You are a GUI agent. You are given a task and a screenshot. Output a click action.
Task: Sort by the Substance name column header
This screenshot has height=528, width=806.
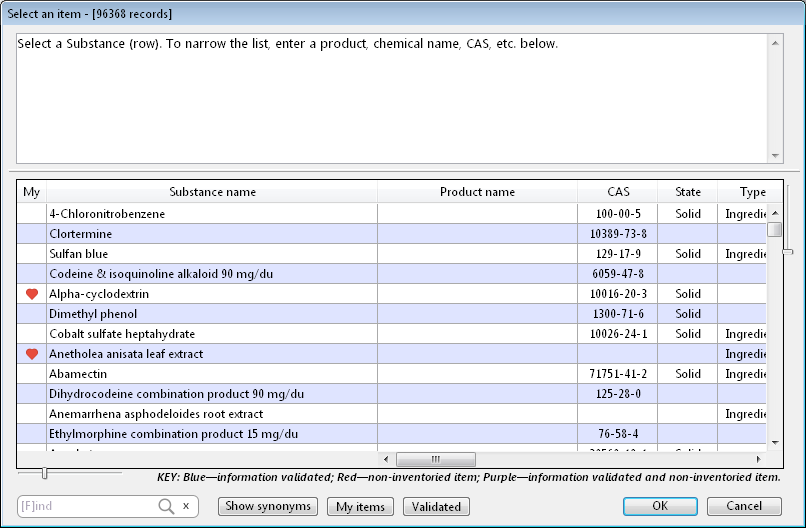pyautogui.click(x=212, y=192)
